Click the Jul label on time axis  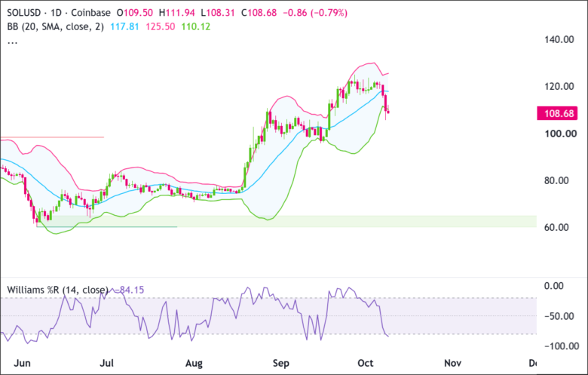pyautogui.click(x=107, y=364)
